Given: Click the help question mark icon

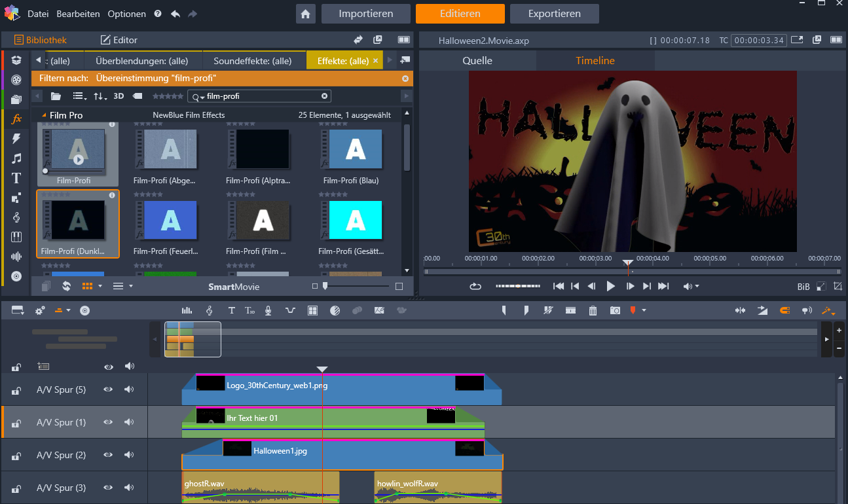Looking at the screenshot, I should tap(158, 14).
